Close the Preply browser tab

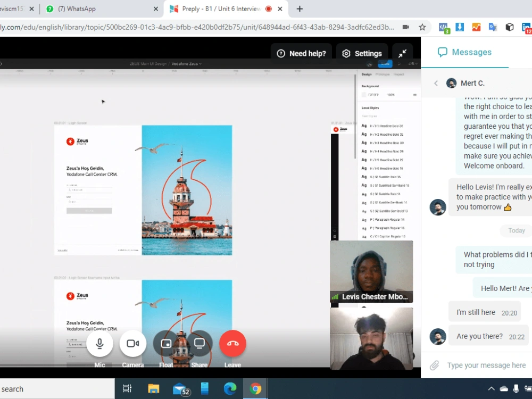click(280, 9)
